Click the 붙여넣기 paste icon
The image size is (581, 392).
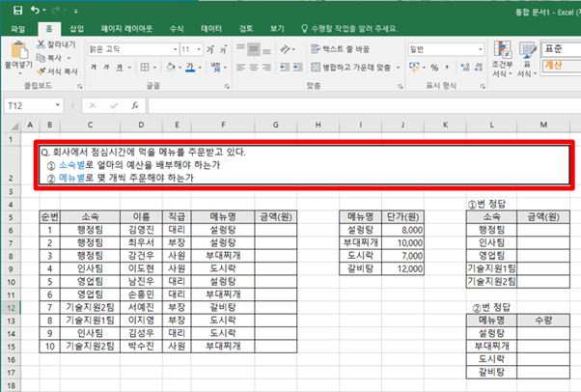coord(18,51)
